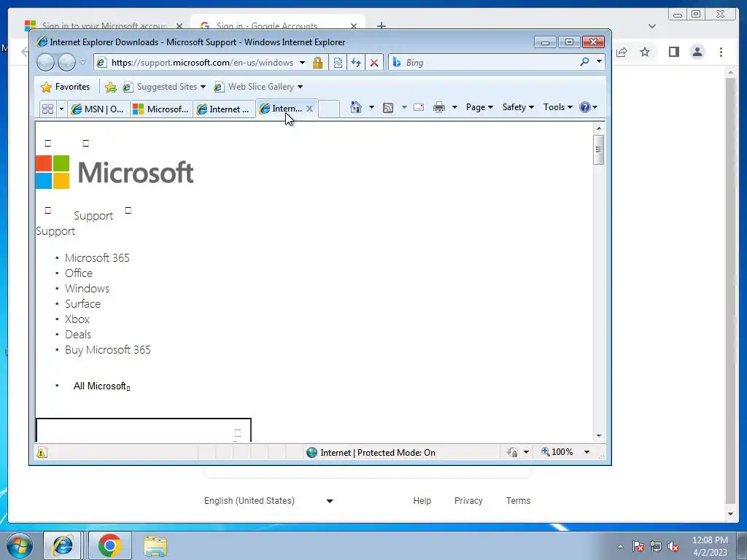Click Chrome's share page icon
This screenshot has height=560, width=747.
[x=622, y=52]
